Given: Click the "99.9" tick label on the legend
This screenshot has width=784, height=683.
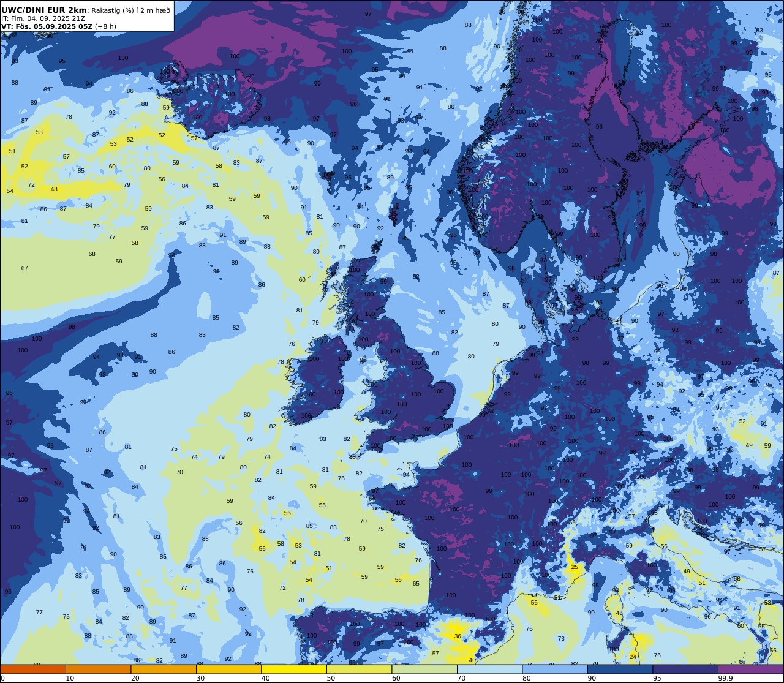Looking at the screenshot, I should (725, 678).
